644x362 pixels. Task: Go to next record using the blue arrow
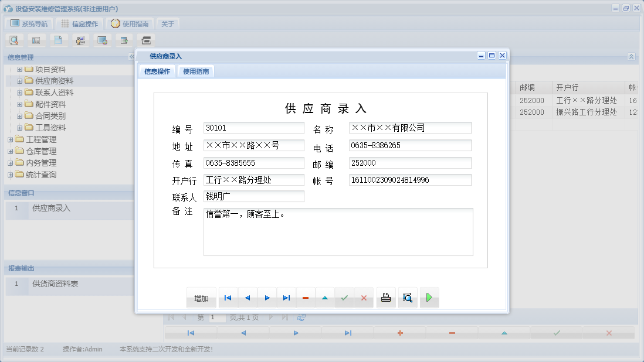coord(267,298)
